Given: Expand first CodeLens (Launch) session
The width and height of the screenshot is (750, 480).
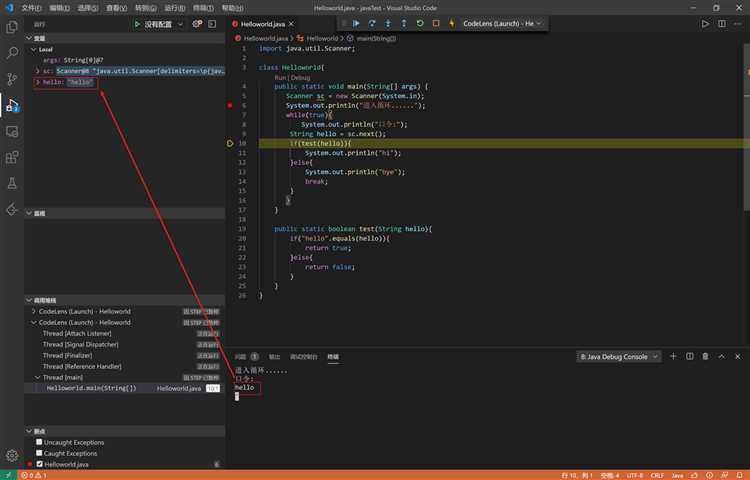Looking at the screenshot, I should click(x=34, y=311).
